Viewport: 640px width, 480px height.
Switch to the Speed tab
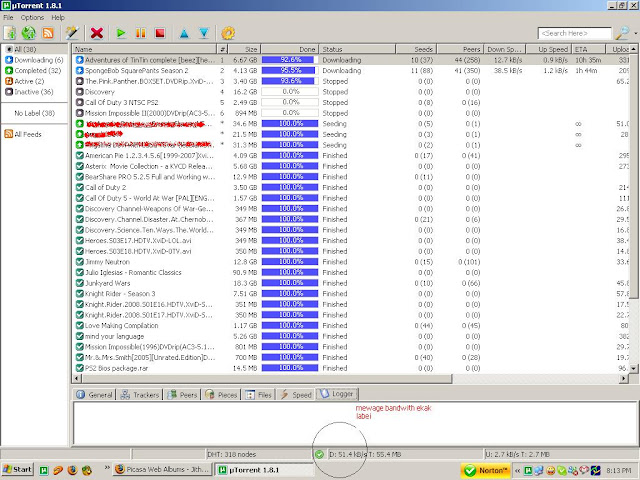tap(296, 395)
